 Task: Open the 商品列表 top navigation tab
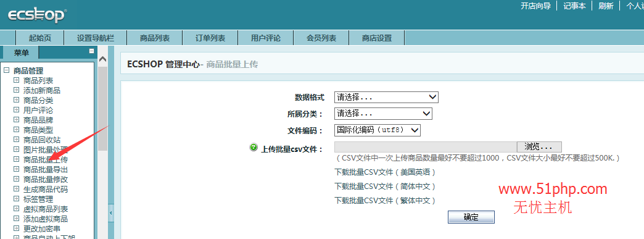(x=155, y=38)
